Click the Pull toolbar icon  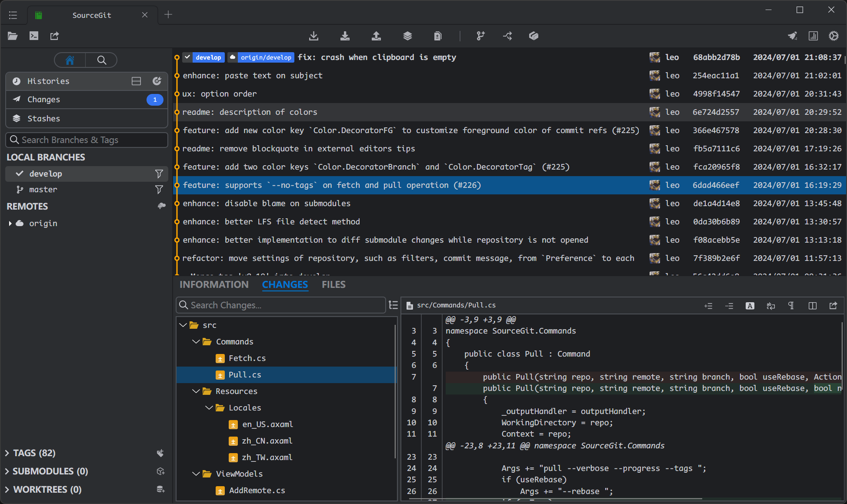pos(345,36)
